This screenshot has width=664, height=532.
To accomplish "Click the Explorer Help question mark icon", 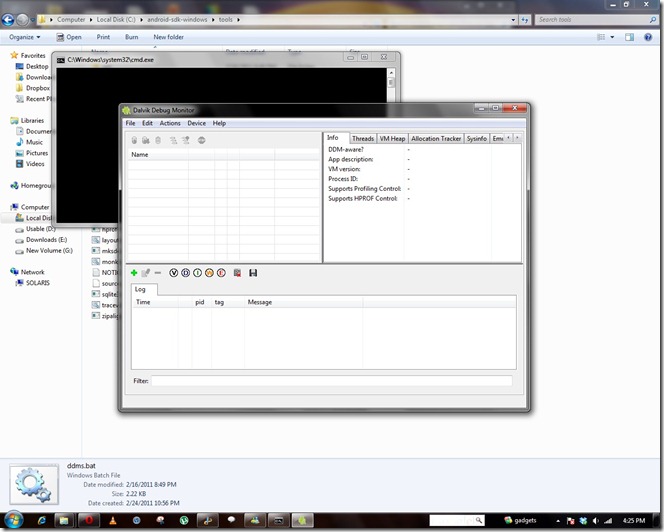I will point(648,37).
